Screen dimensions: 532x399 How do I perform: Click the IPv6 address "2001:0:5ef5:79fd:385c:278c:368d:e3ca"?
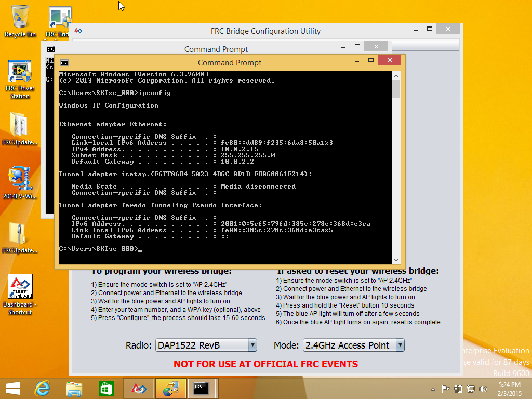296,224
